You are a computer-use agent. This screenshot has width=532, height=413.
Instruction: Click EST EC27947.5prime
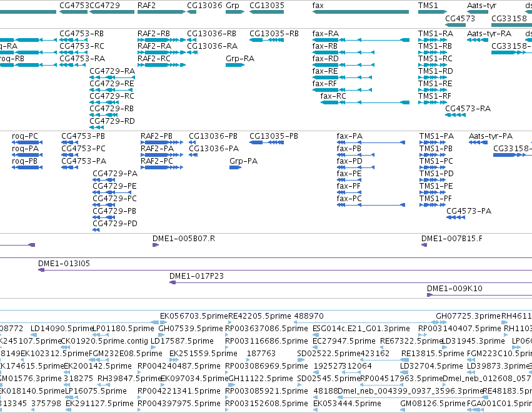(344, 341)
